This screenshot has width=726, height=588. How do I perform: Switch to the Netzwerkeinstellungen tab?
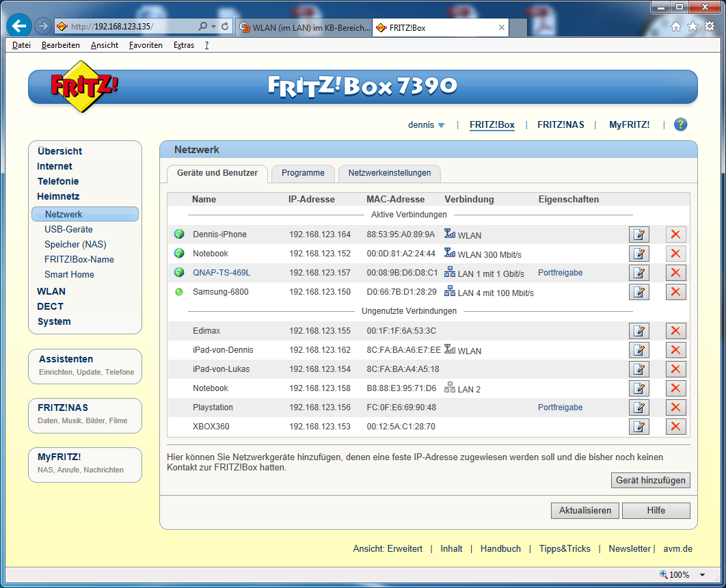(390, 173)
